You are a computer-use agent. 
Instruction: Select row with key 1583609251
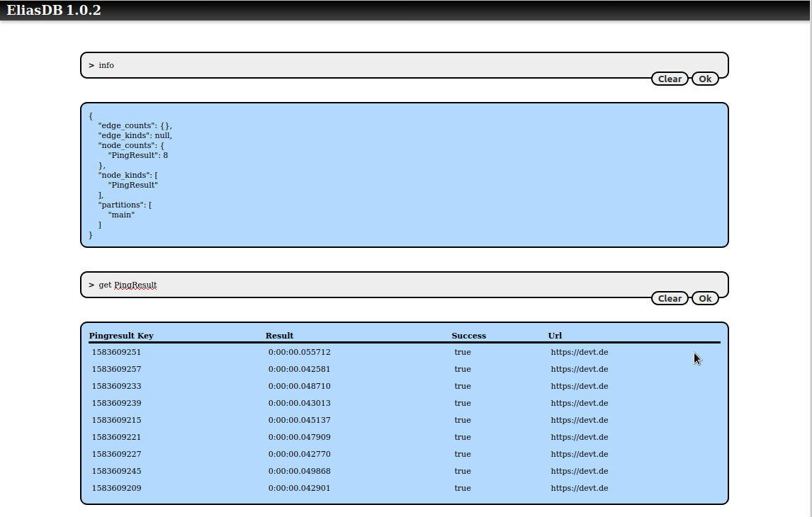click(x=116, y=352)
